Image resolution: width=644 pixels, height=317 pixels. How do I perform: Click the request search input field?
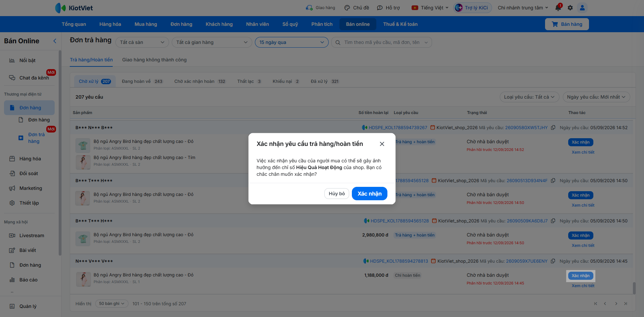382,42
